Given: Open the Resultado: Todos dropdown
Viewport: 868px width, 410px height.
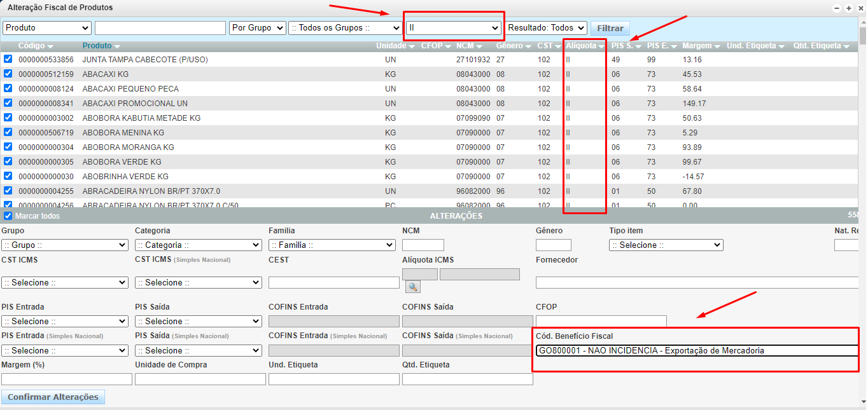Looking at the screenshot, I should coord(546,28).
